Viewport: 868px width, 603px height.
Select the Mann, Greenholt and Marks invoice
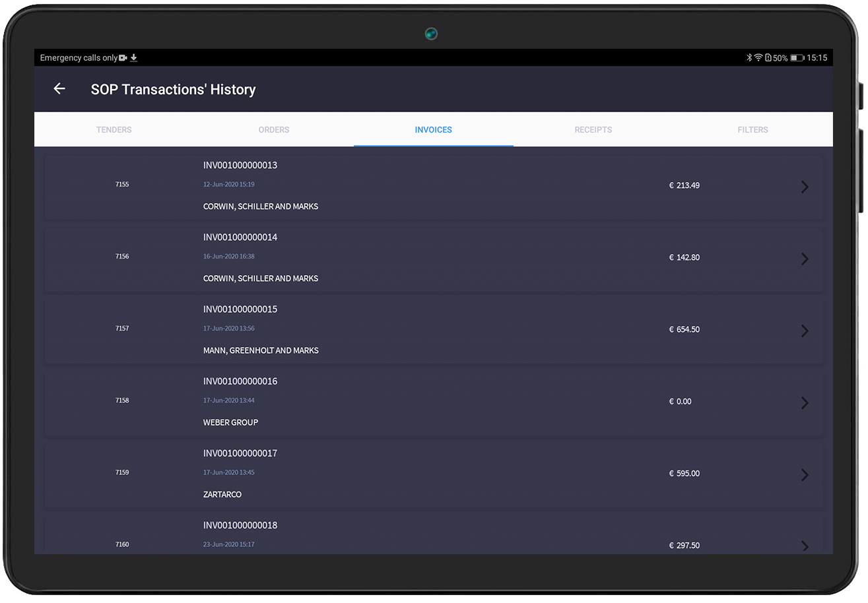point(261,350)
